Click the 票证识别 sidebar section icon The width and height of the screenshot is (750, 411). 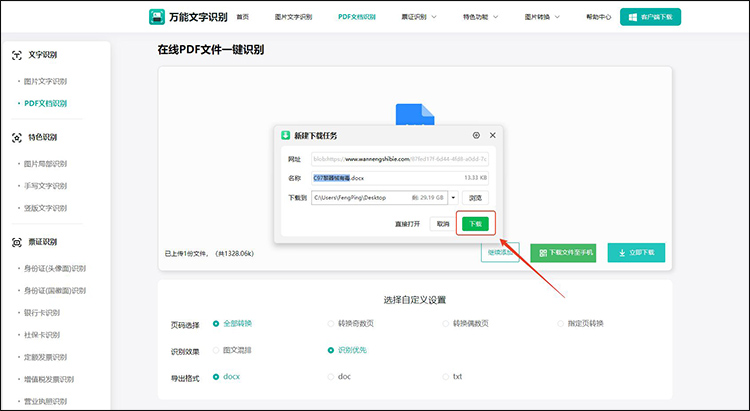coord(17,243)
